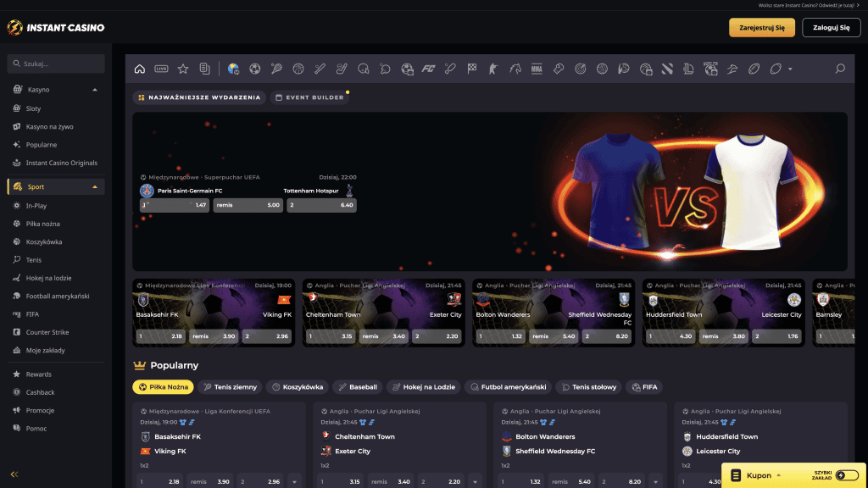Select Tenis ziemny popular filter
The image size is (868, 488).
[230, 386]
